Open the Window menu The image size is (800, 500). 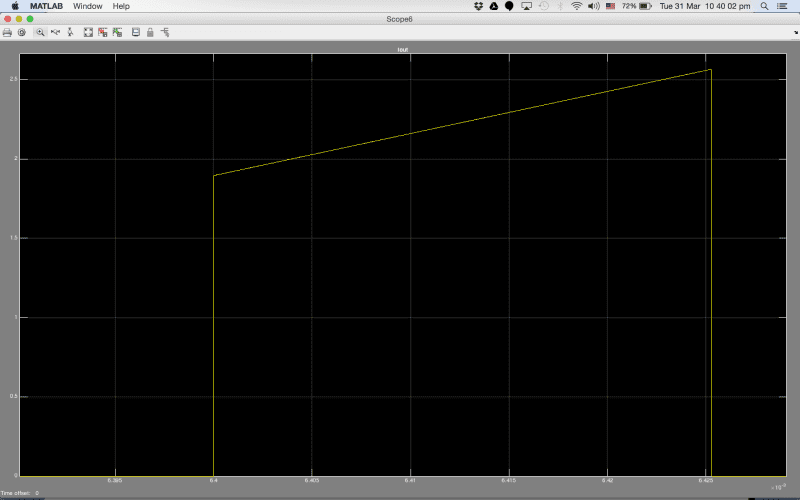tap(88, 6)
